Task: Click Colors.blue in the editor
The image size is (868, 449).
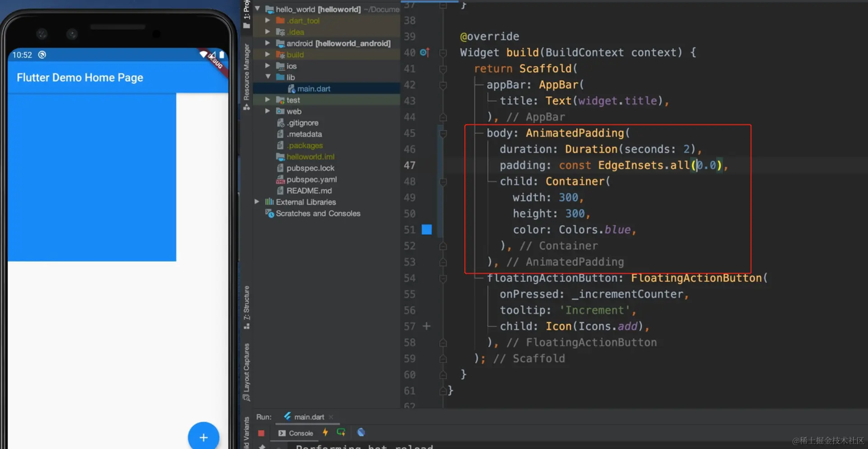Action: [594, 230]
